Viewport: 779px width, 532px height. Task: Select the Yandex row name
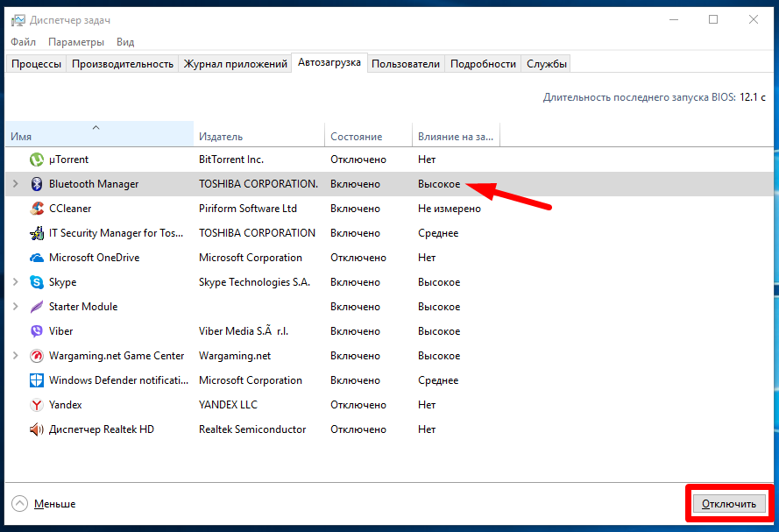[65, 405]
